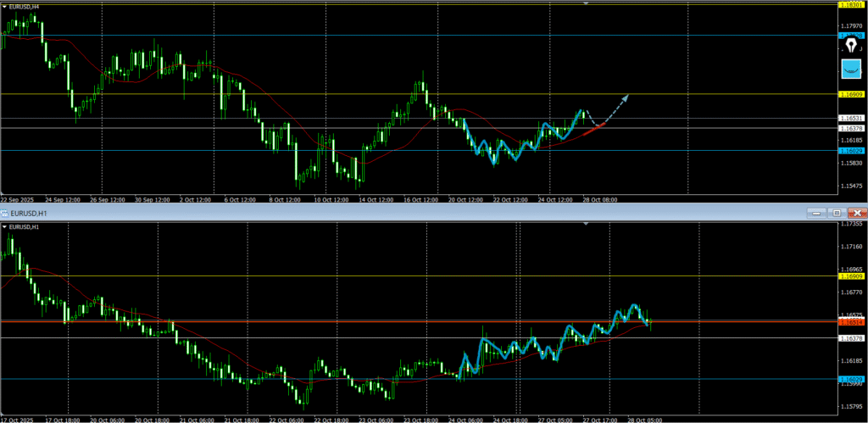Close the EURUSD,H1 chart window
Viewport: 868px width, 423px height.
(857, 212)
